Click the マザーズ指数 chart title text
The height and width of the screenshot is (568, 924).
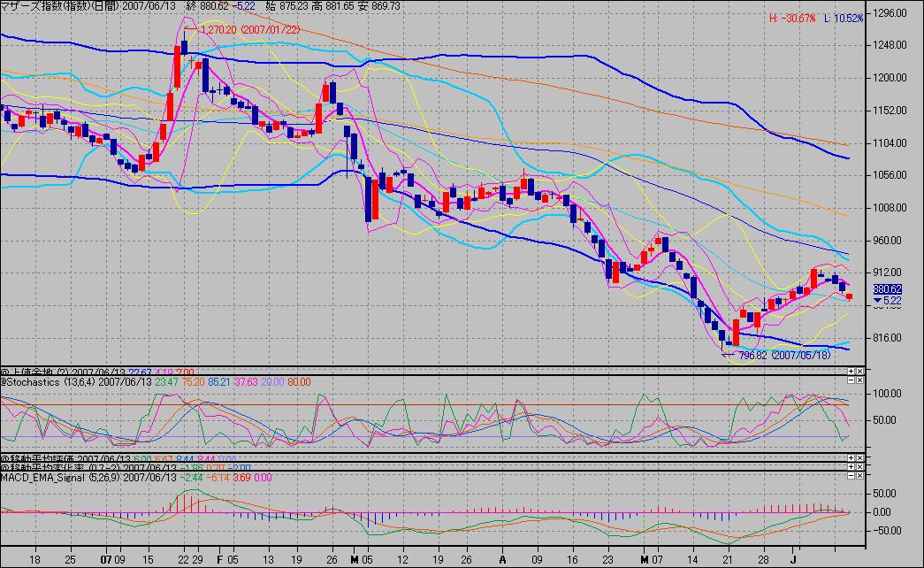(37, 6)
